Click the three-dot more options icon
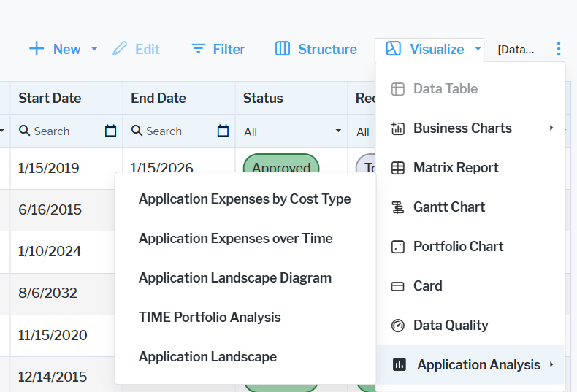This screenshot has width=577, height=392. (559, 49)
